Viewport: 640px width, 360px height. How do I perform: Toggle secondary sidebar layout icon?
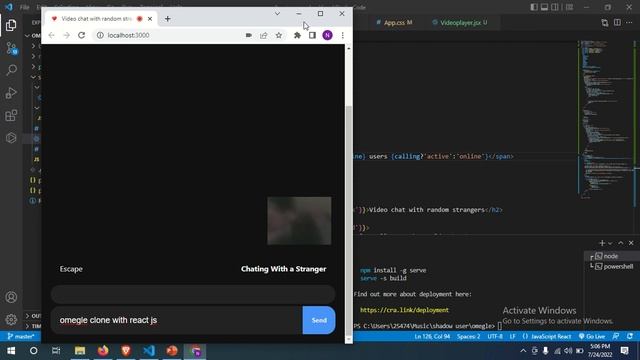tap(555, 7)
